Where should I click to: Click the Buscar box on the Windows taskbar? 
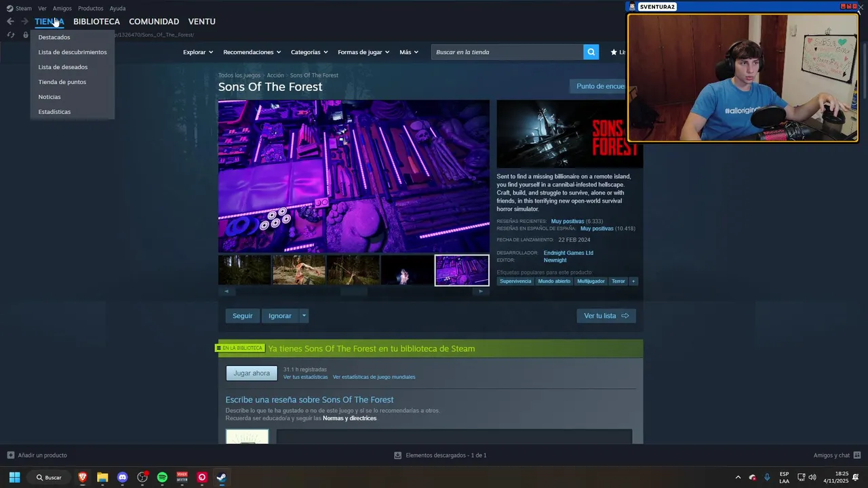click(49, 477)
